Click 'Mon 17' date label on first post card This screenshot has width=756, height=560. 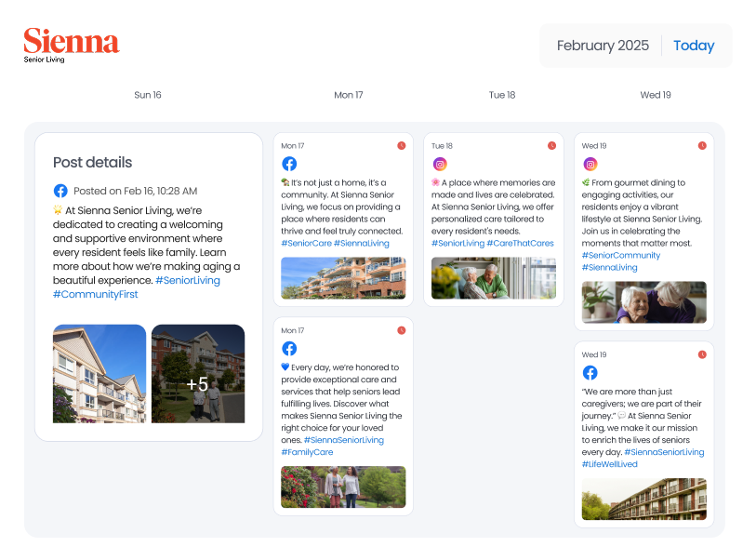(x=293, y=146)
